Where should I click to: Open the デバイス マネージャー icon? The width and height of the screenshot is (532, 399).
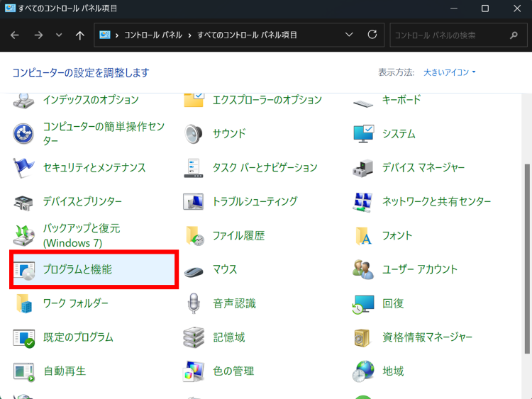[x=363, y=168]
